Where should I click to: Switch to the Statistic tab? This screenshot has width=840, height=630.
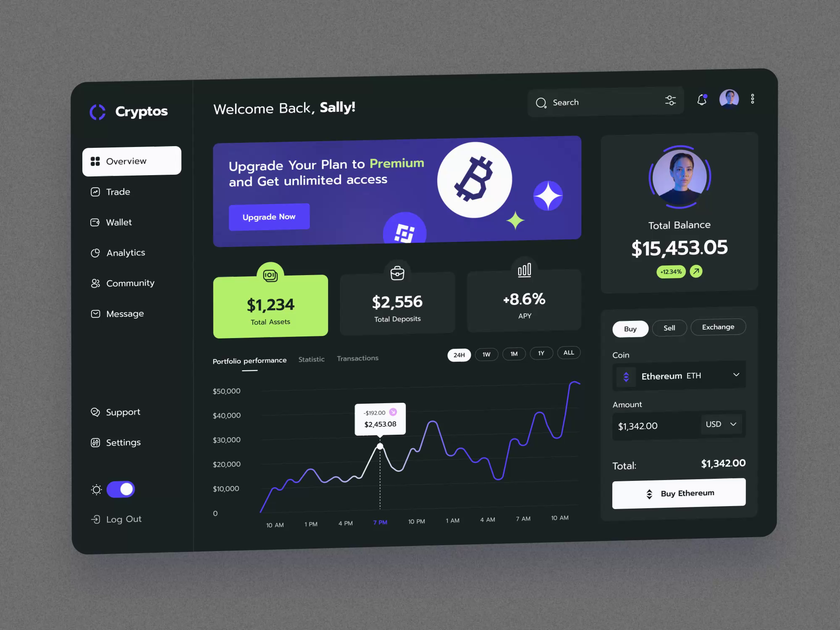tap(311, 358)
